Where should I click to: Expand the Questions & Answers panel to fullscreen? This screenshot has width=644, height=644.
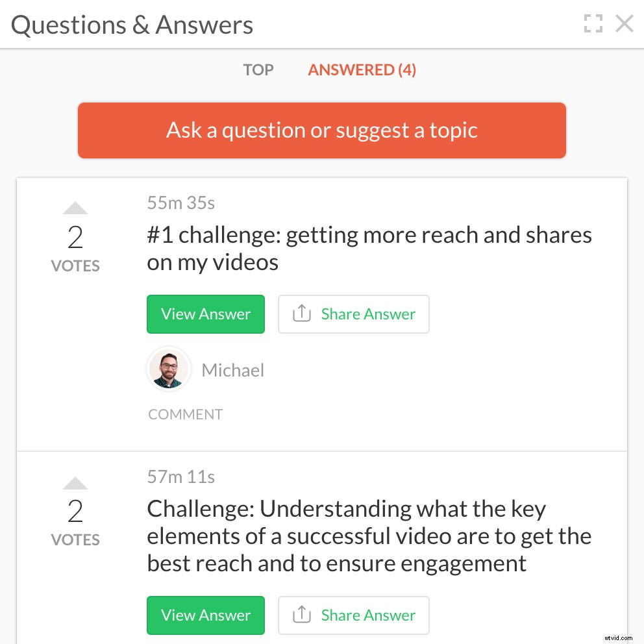(x=593, y=23)
